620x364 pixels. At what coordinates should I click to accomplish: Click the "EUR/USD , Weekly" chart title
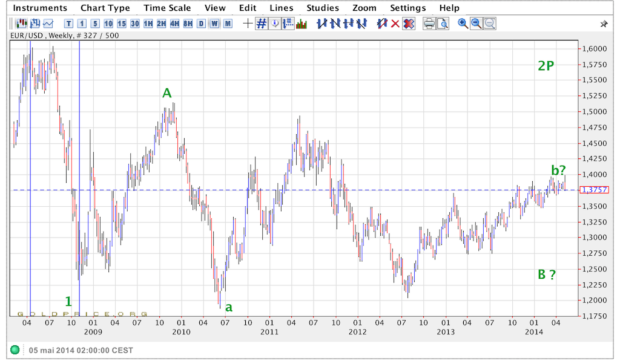[42, 36]
